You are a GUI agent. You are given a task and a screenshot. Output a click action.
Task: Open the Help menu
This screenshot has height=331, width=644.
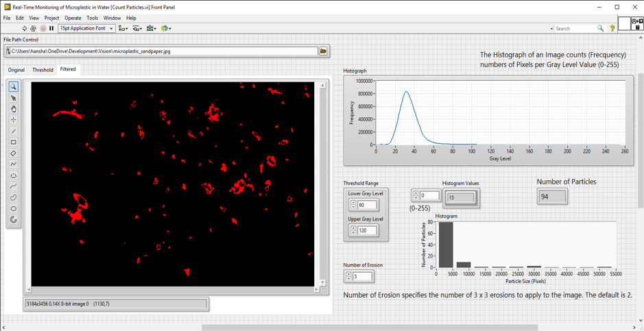tap(131, 18)
